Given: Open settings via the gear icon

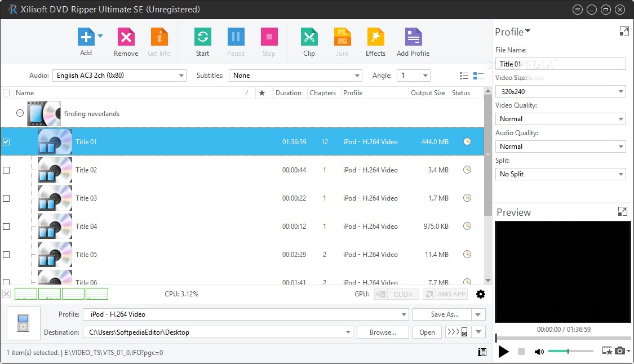Looking at the screenshot, I should pyautogui.click(x=481, y=294).
